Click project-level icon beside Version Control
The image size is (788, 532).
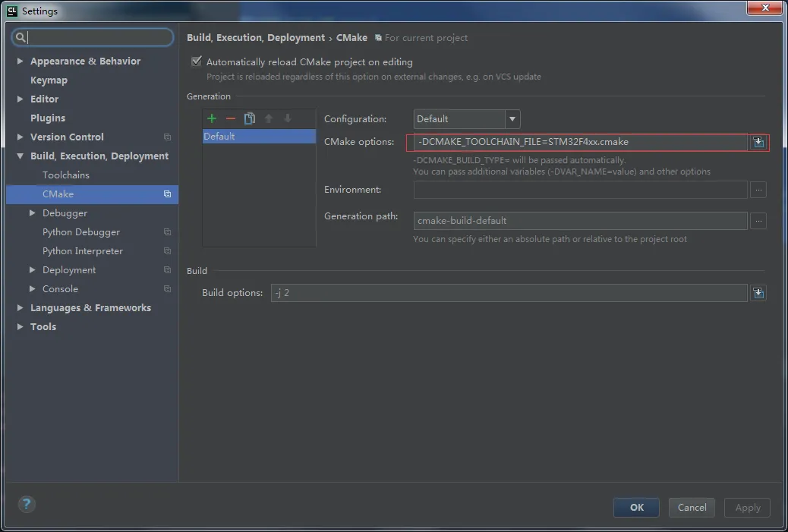[x=167, y=137]
